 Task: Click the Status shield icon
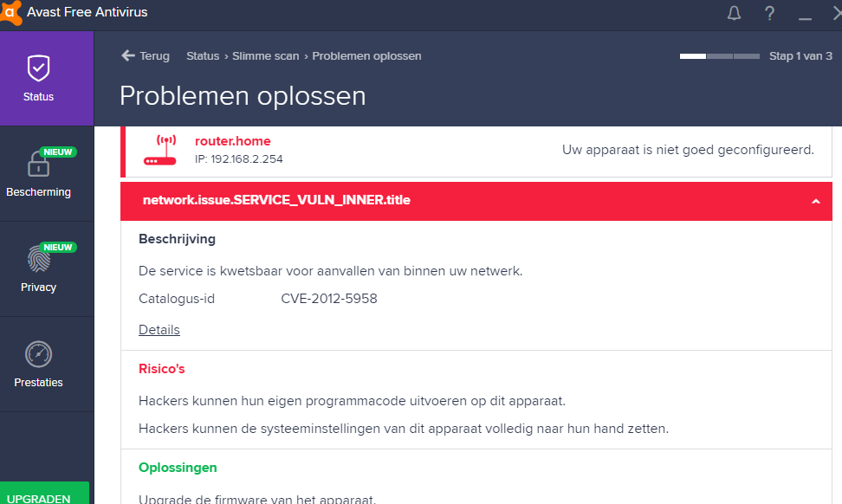tap(38, 68)
